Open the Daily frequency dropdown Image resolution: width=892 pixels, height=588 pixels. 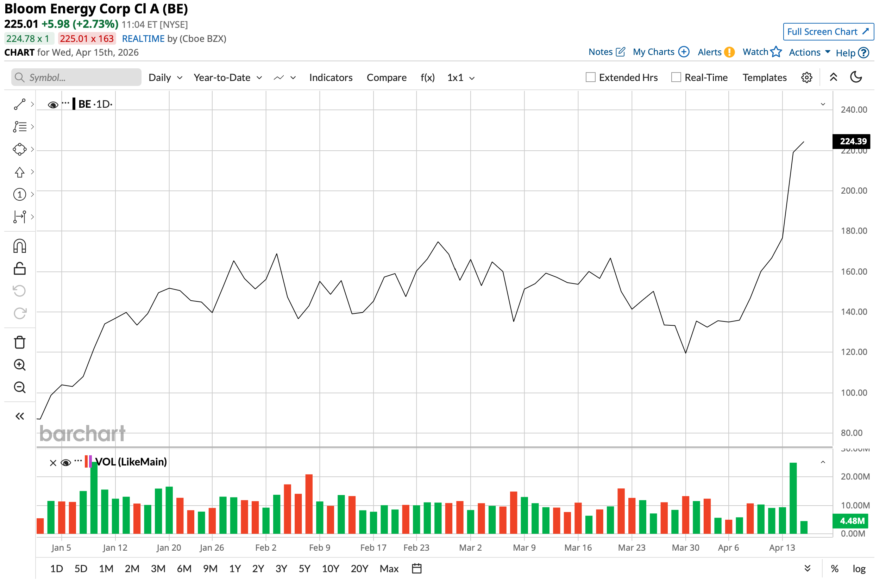point(165,77)
